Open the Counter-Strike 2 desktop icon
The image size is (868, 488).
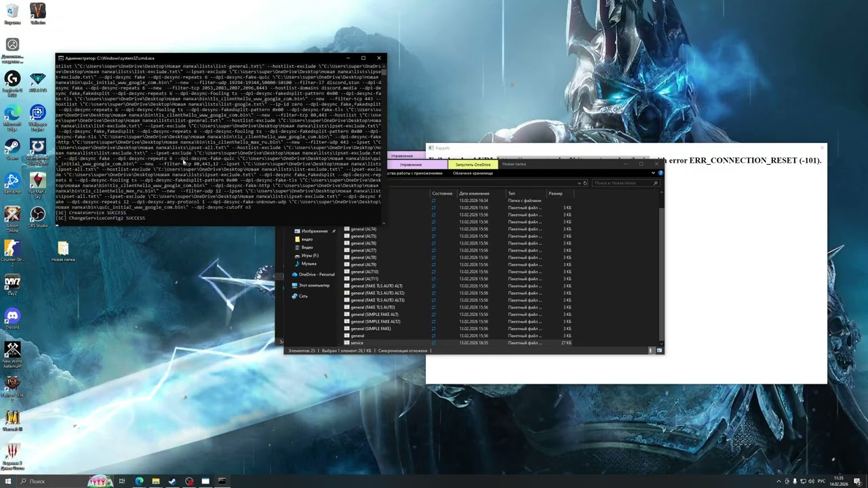click(12, 251)
